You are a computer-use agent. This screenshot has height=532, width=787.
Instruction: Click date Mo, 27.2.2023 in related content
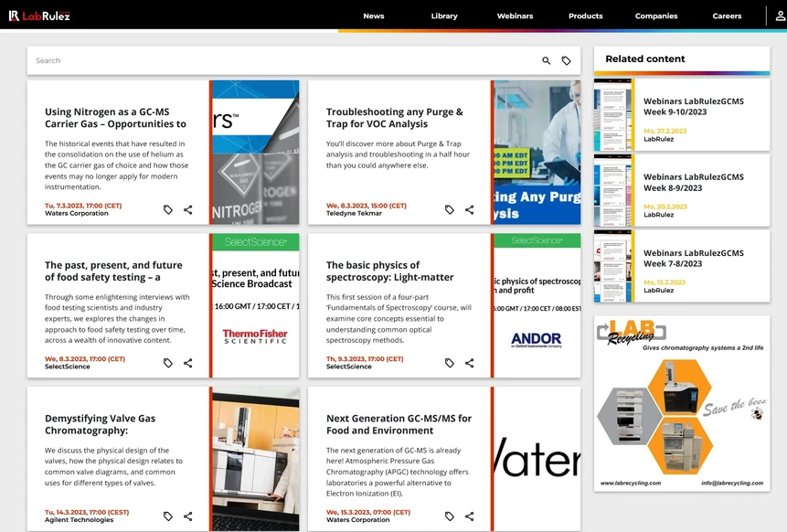665,131
